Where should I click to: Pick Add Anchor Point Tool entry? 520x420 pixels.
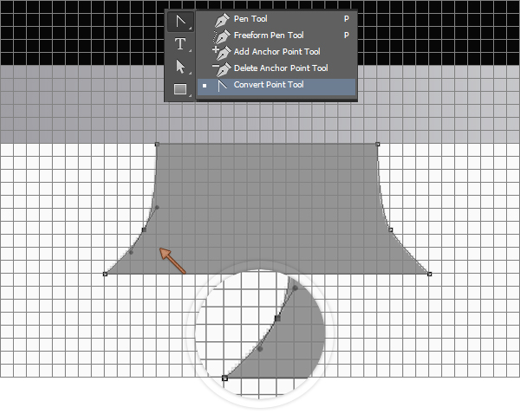(x=276, y=52)
